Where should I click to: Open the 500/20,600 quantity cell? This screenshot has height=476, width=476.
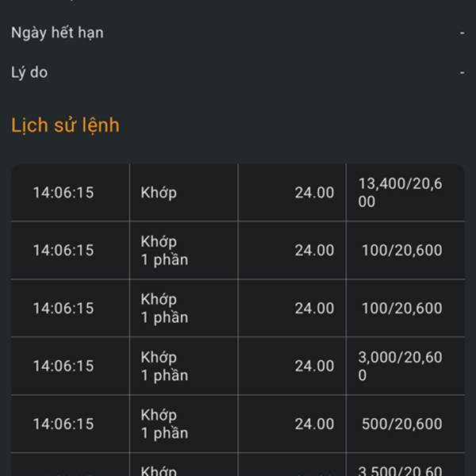[x=402, y=424]
